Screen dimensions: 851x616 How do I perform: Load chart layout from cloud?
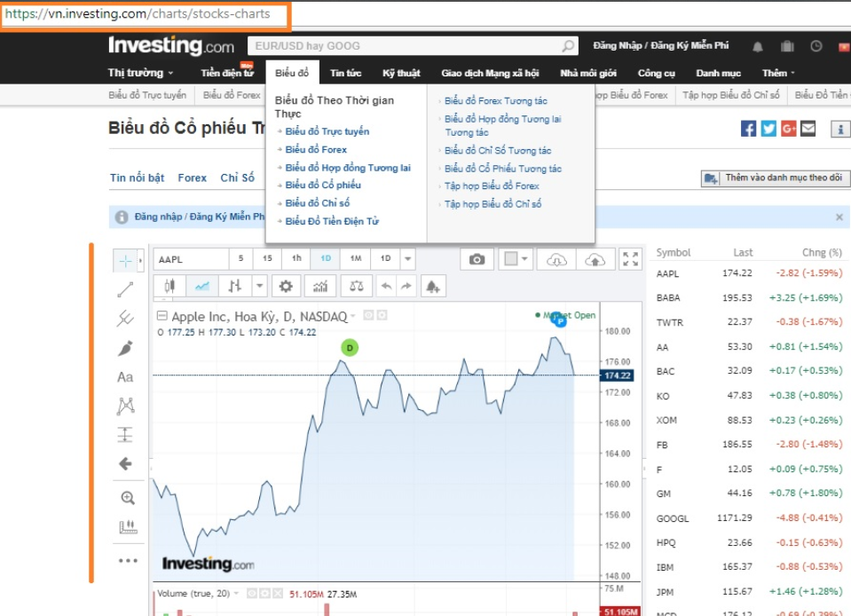click(x=556, y=260)
